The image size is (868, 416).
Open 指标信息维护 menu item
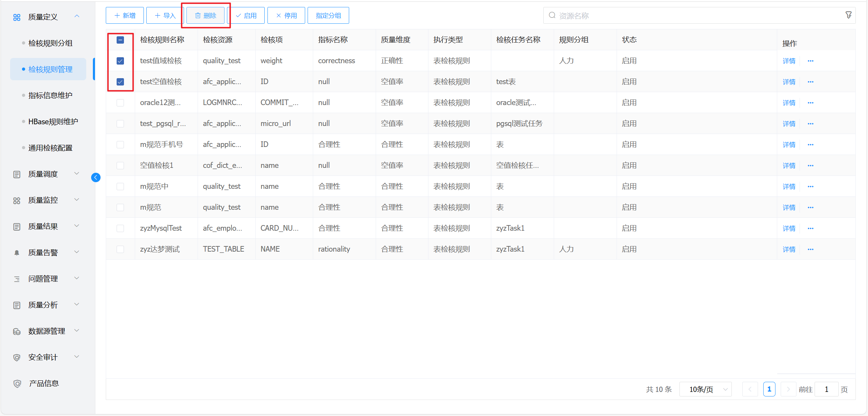pyautogui.click(x=50, y=95)
